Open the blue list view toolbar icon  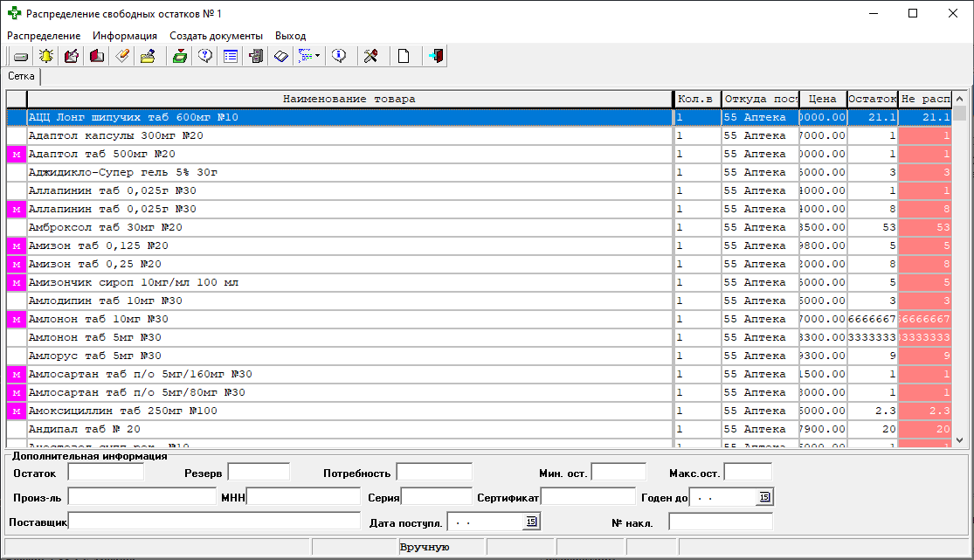coord(231,56)
